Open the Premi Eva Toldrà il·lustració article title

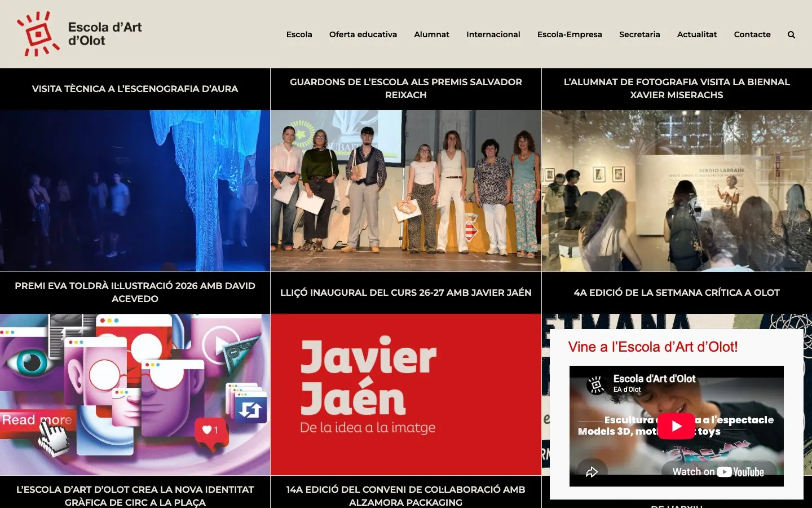(135, 292)
